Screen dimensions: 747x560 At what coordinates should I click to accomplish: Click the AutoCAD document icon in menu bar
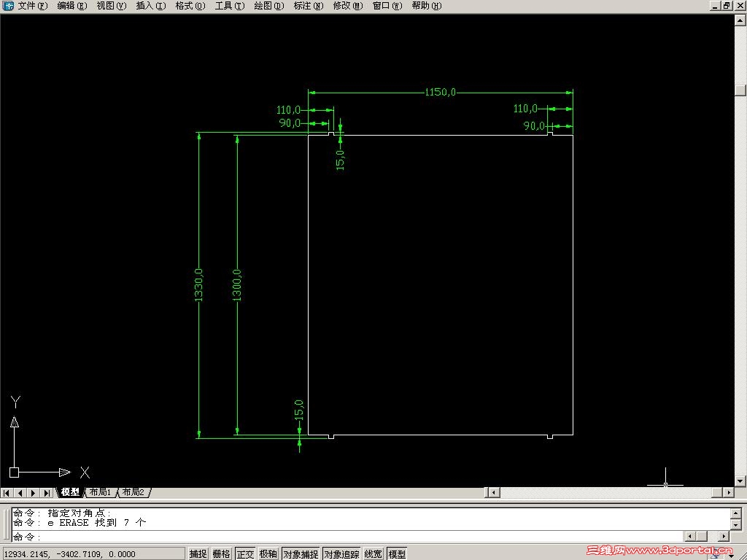coord(8,6)
